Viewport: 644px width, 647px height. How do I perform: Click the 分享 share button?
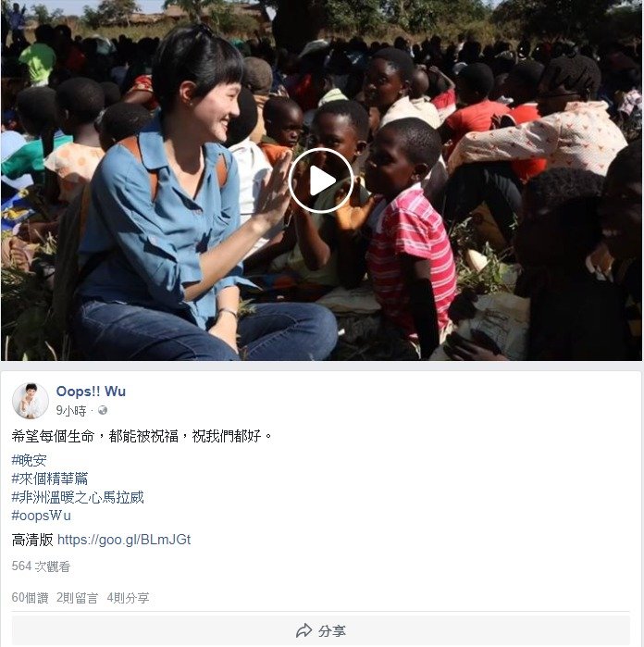click(x=320, y=630)
